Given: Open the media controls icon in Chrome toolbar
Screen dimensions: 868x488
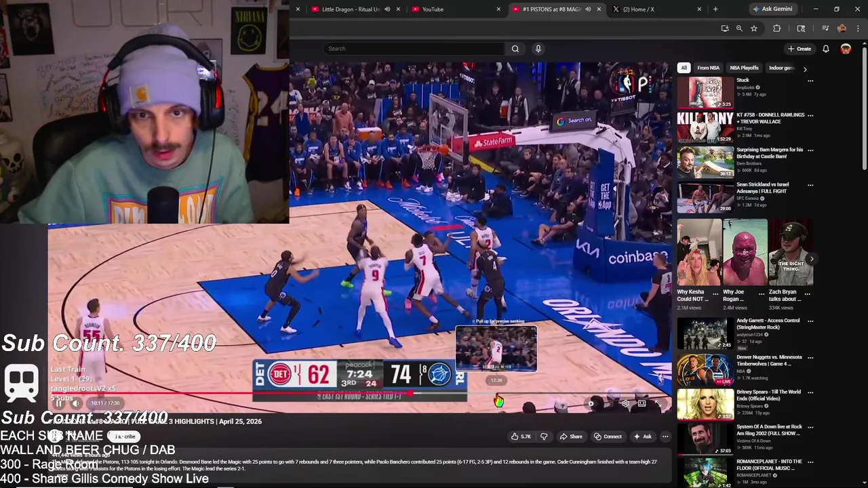Looking at the screenshot, I should pyautogui.click(x=825, y=28).
